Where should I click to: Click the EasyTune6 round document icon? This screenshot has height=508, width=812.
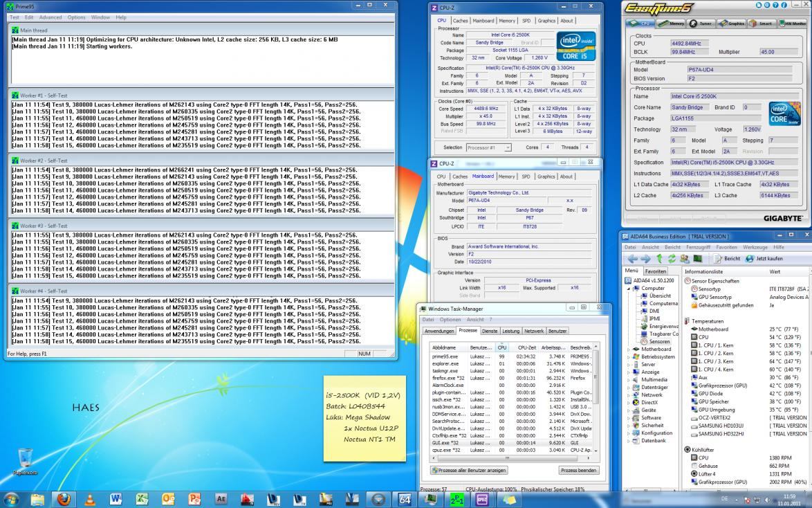click(x=759, y=5)
